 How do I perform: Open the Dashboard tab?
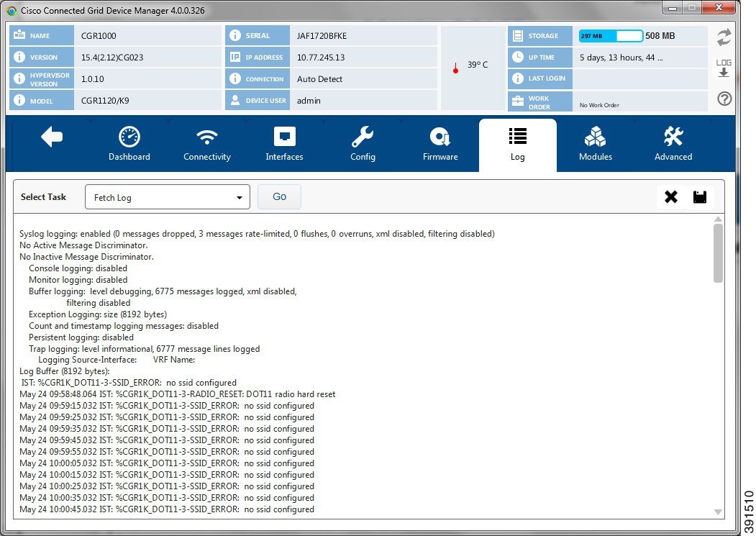coord(129,144)
